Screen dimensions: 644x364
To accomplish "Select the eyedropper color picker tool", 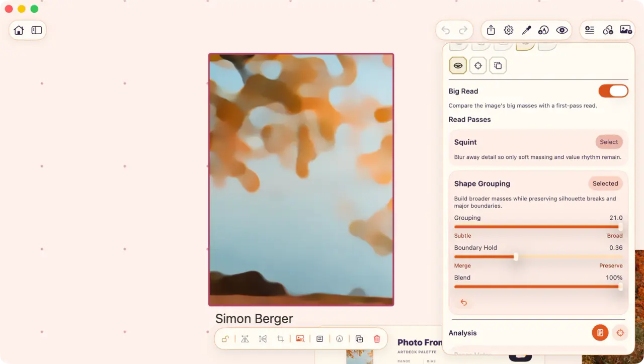I will (526, 30).
